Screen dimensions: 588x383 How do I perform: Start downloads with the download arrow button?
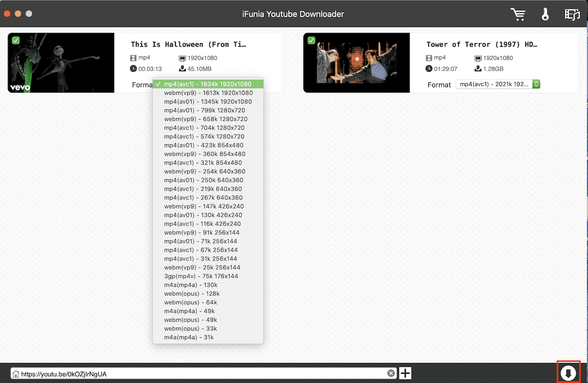tap(568, 373)
